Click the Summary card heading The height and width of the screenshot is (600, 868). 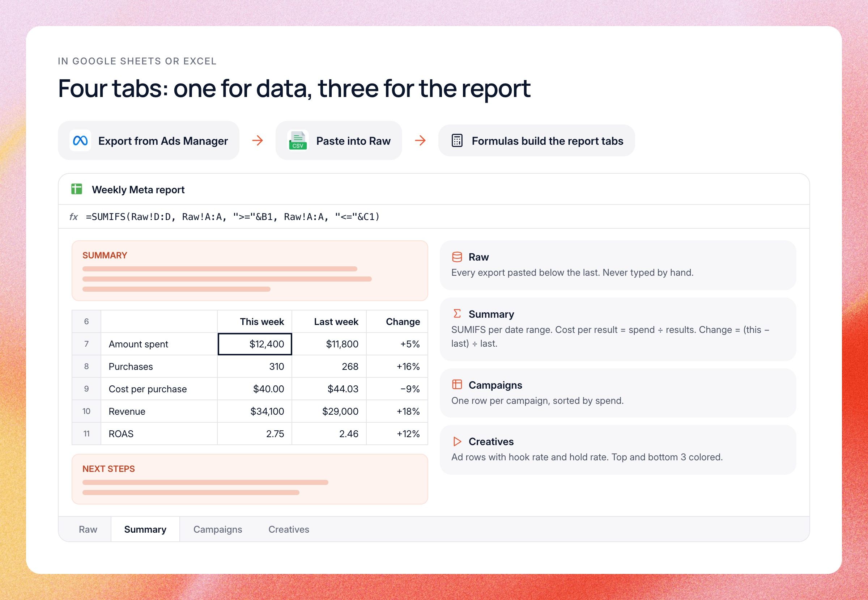491,314
